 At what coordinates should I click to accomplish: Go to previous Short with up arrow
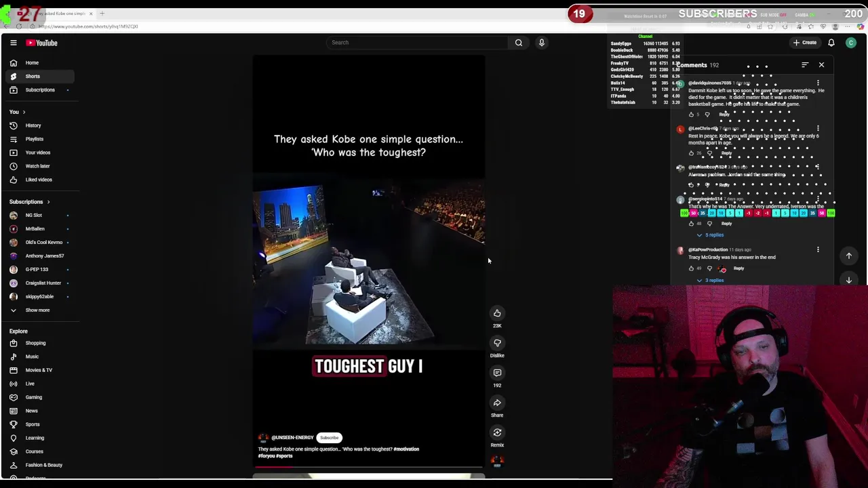[x=848, y=256]
